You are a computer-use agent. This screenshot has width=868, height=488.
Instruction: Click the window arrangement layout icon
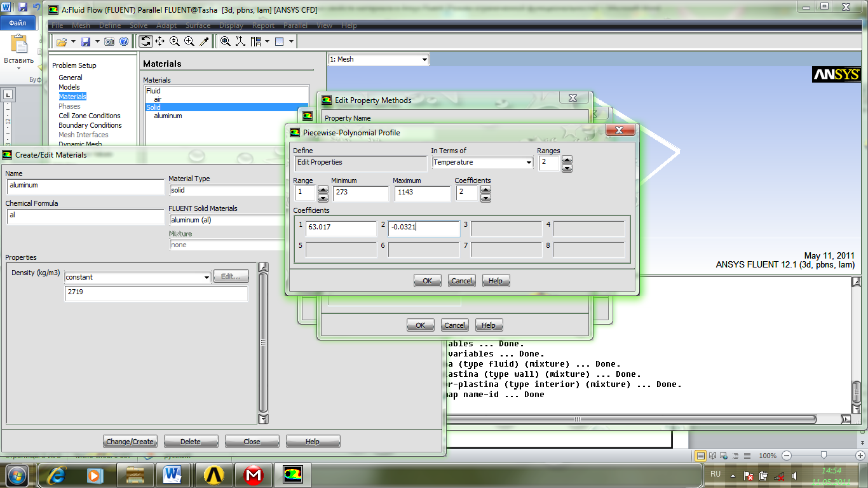255,41
